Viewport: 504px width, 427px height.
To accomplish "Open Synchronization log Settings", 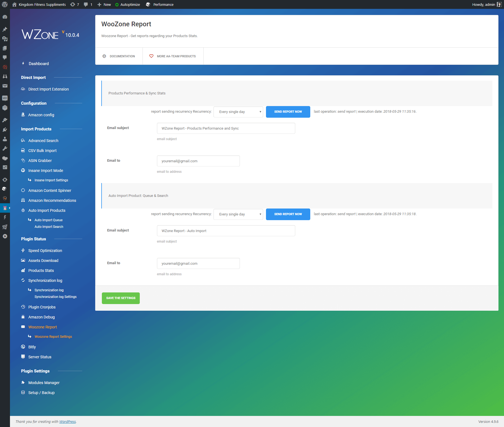I will (x=56, y=297).
